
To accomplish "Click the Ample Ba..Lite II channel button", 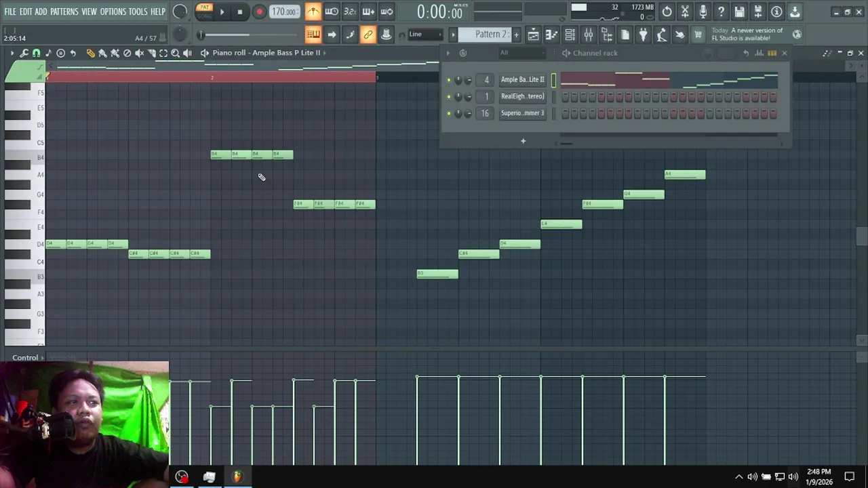I will pos(522,80).
